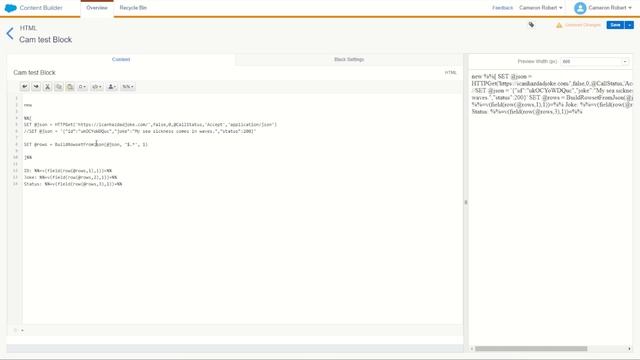Click the SET @rows BuildRowsetFromJson line
This screenshot has height=360, width=640.
tap(86, 144)
